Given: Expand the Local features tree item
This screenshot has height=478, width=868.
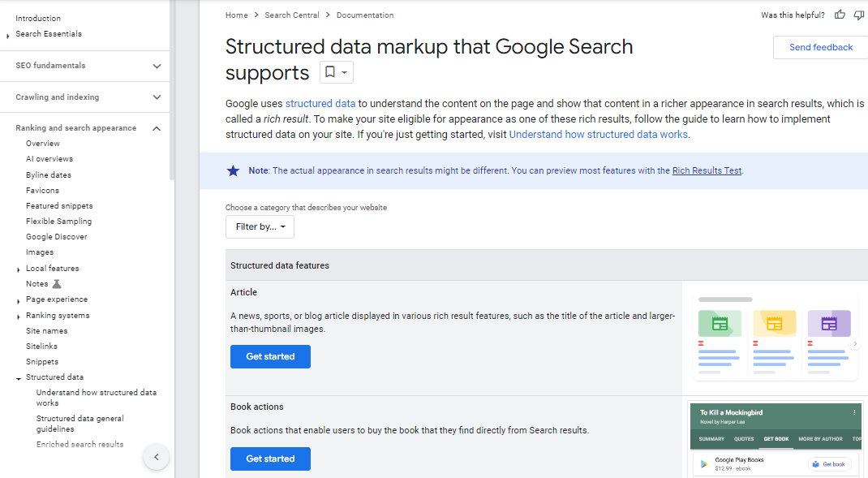Looking at the screenshot, I should (19, 269).
